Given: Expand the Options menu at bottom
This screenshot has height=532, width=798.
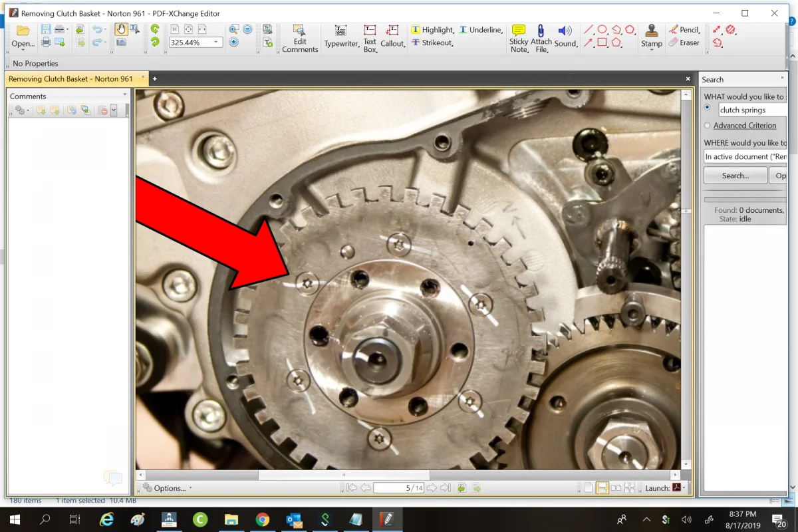Looking at the screenshot, I should pos(169,488).
